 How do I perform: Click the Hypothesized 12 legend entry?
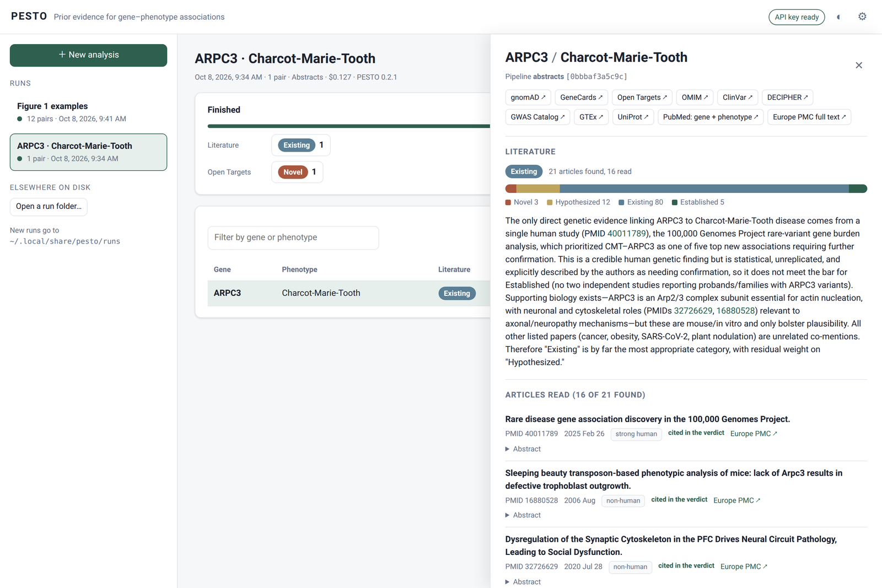pyautogui.click(x=579, y=202)
